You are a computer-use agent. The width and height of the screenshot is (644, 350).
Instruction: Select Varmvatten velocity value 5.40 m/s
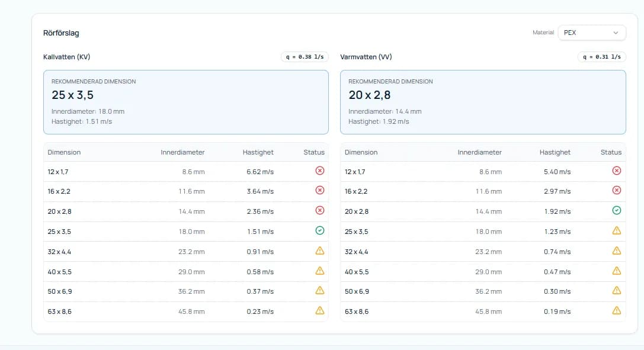click(558, 172)
